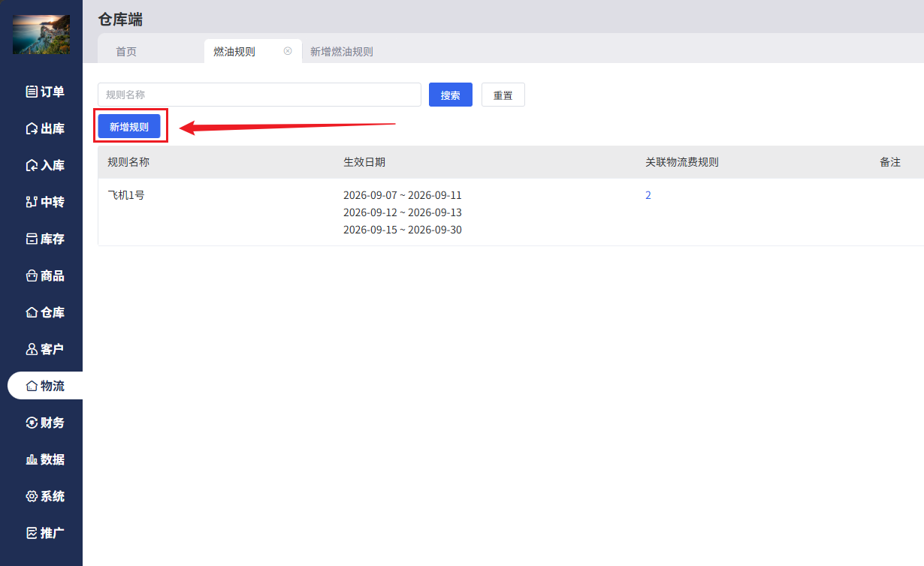Click the 生效日期 column header
The height and width of the screenshot is (566, 924).
tap(364, 162)
